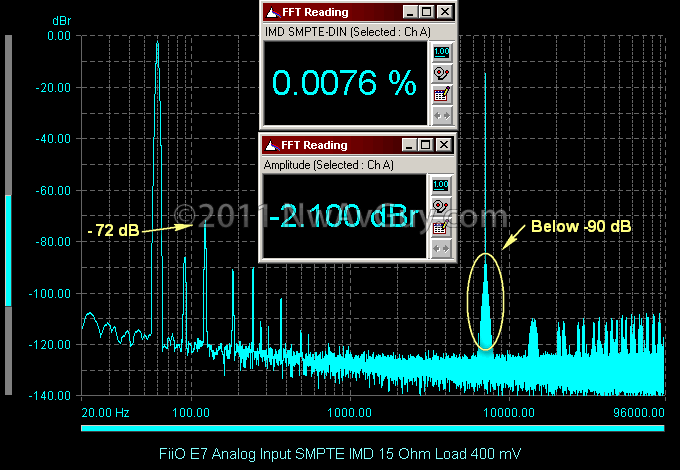This screenshot has width=680, height=470.
Task: Click the -140.00 vertical axis label
Action: tap(50, 395)
